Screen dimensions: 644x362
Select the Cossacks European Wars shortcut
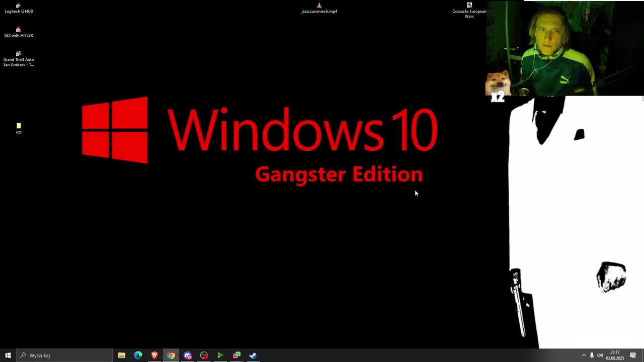(469, 11)
